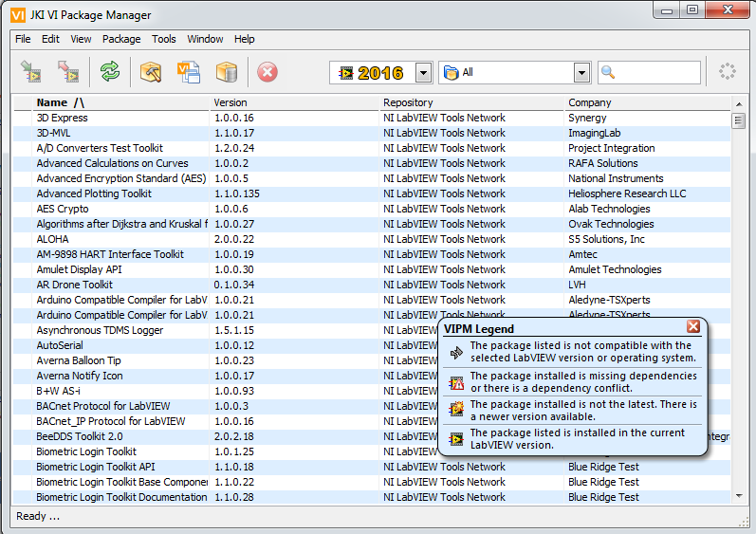The height and width of the screenshot is (534, 756).
Task: Close the VIPM Legend popup
Action: point(693,326)
